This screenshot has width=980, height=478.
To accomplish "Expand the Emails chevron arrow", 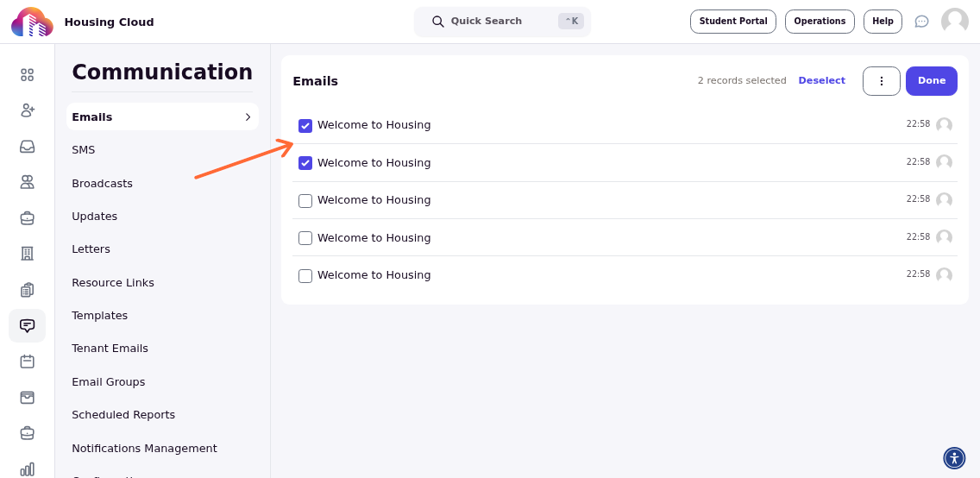I will point(248,116).
